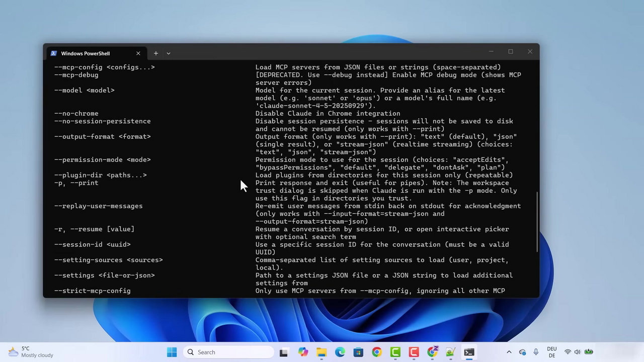Click the Wi-Fi network tray icon

click(x=568, y=352)
